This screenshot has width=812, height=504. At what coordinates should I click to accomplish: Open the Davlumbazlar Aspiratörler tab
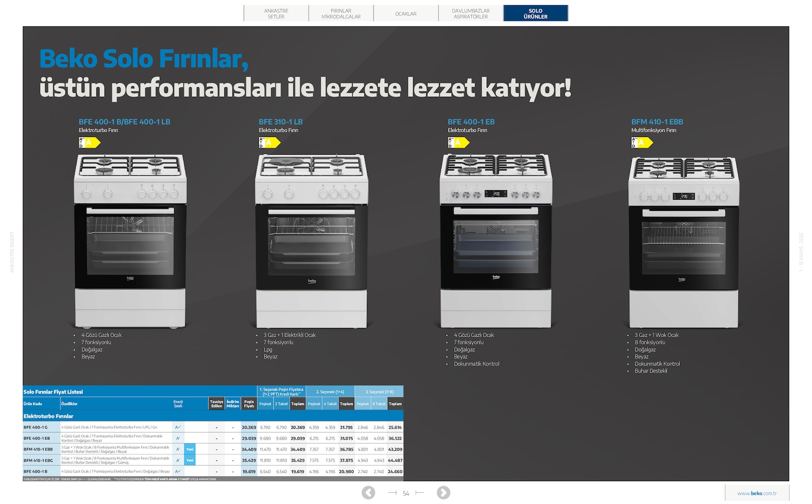pyautogui.click(x=471, y=14)
